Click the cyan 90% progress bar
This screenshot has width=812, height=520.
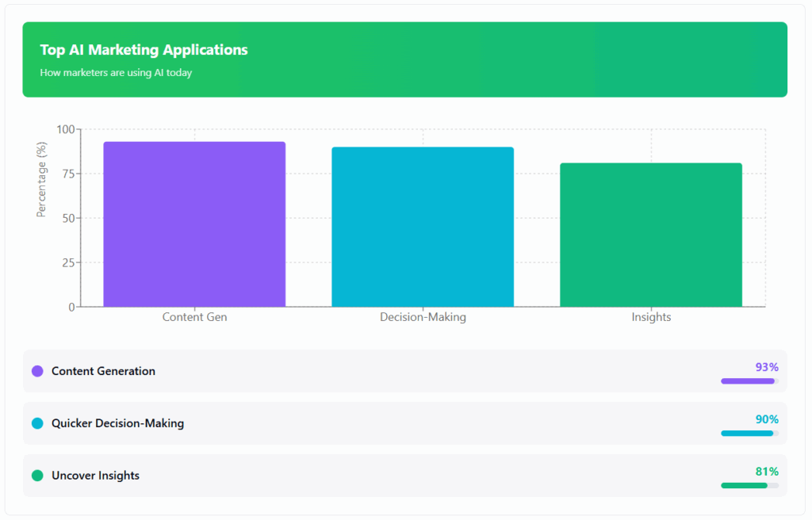747,434
